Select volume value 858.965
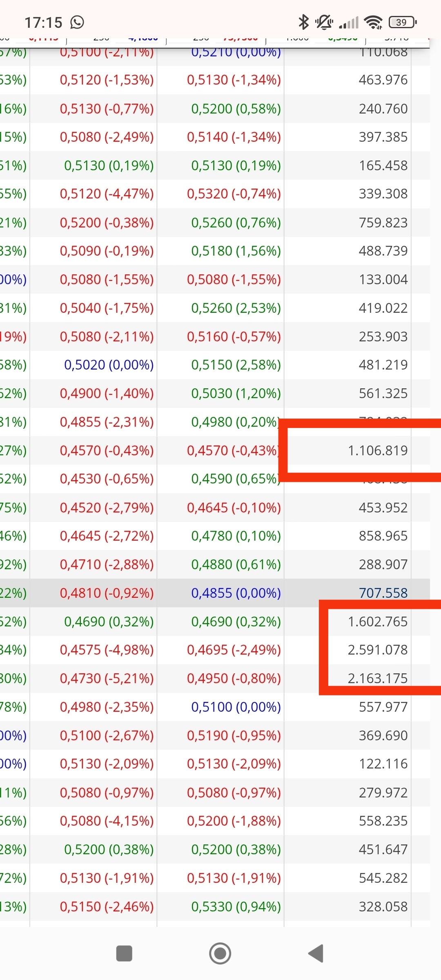Image resolution: width=441 pixels, height=980 pixels. pyautogui.click(x=383, y=536)
